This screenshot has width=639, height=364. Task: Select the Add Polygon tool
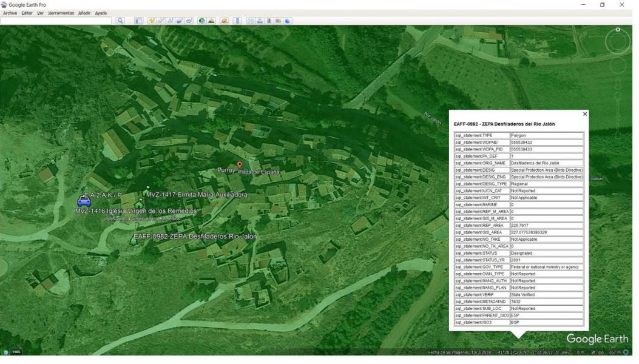coord(160,21)
